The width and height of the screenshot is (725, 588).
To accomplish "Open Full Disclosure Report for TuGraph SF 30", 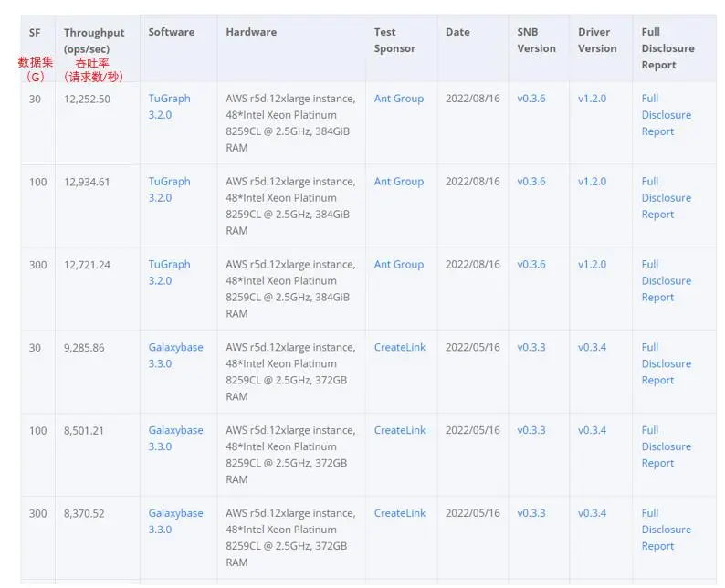I will tap(666, 115).
